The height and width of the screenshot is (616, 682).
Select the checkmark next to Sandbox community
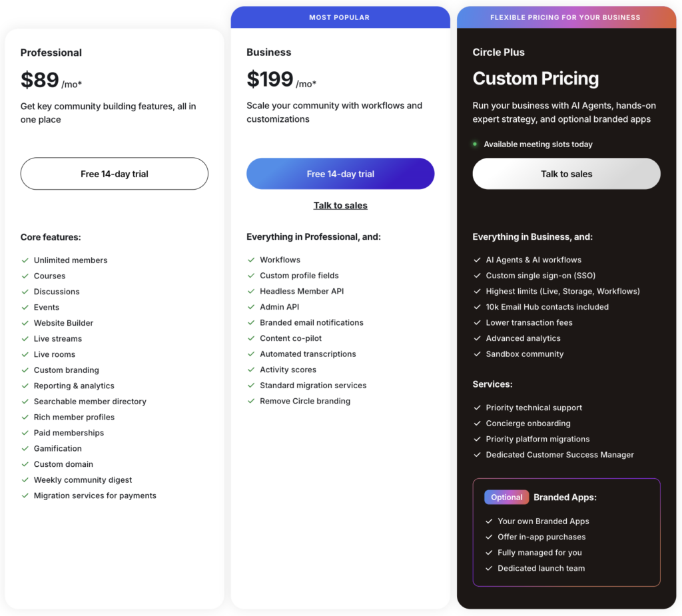(478, 354)
